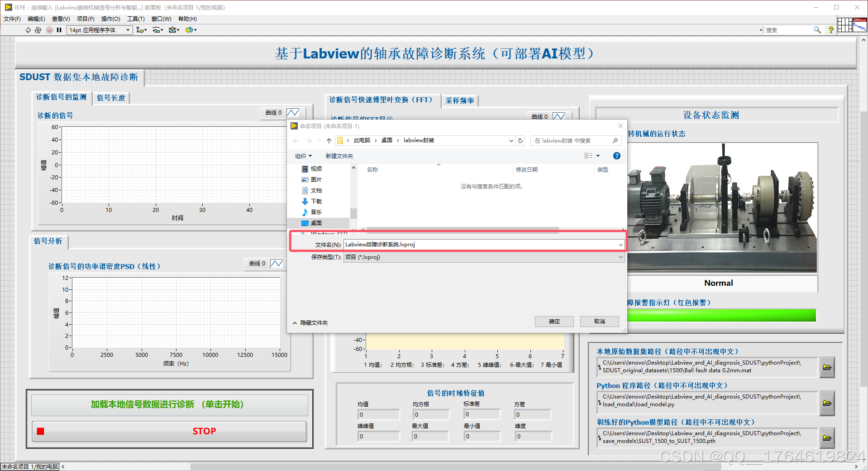Click the labview封装 folder search field
Viewport: 868px width, 471px height.
pyautogui.click(x=576, y=140)
